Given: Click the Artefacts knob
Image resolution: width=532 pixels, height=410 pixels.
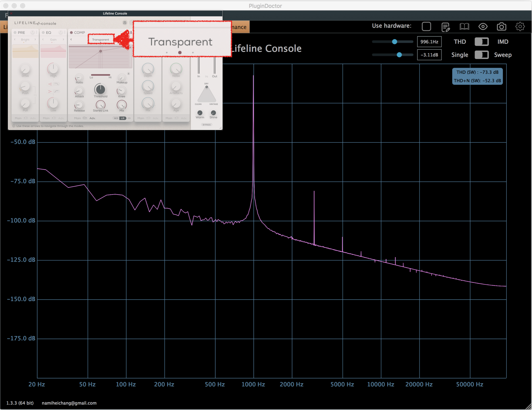Looking at the screenshot, I should [176, 86].
